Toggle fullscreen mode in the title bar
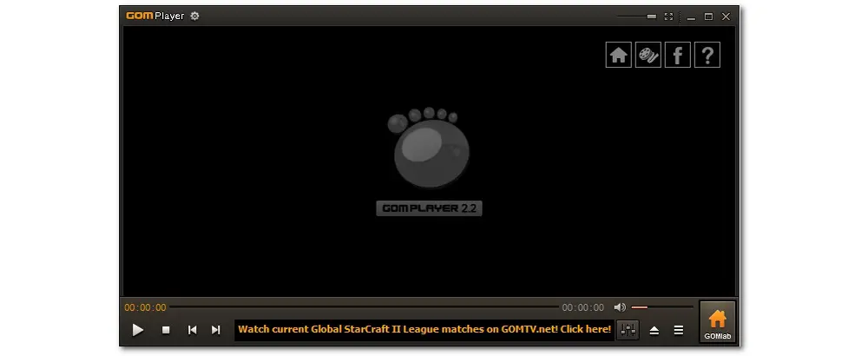 pos(668,16)
